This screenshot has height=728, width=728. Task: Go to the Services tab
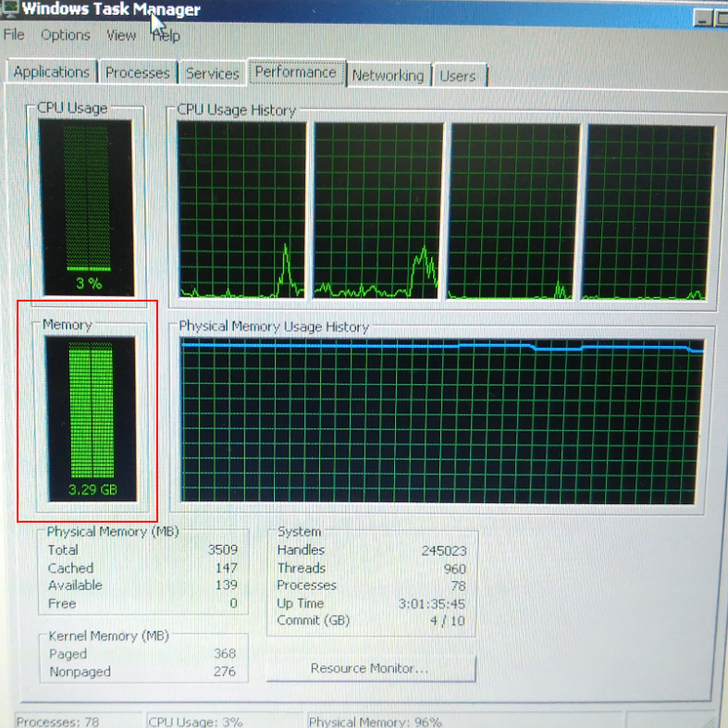coord(213,74)
